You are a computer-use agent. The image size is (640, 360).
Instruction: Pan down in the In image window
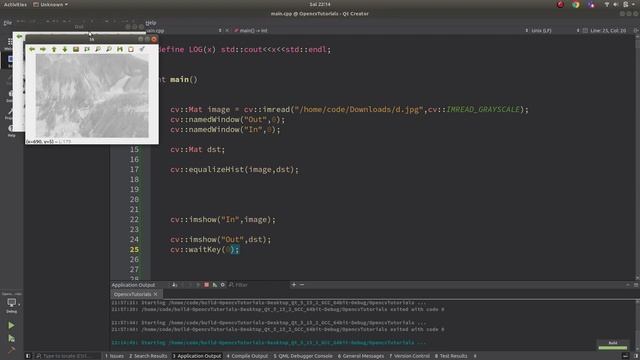click(x=65, y=49)
